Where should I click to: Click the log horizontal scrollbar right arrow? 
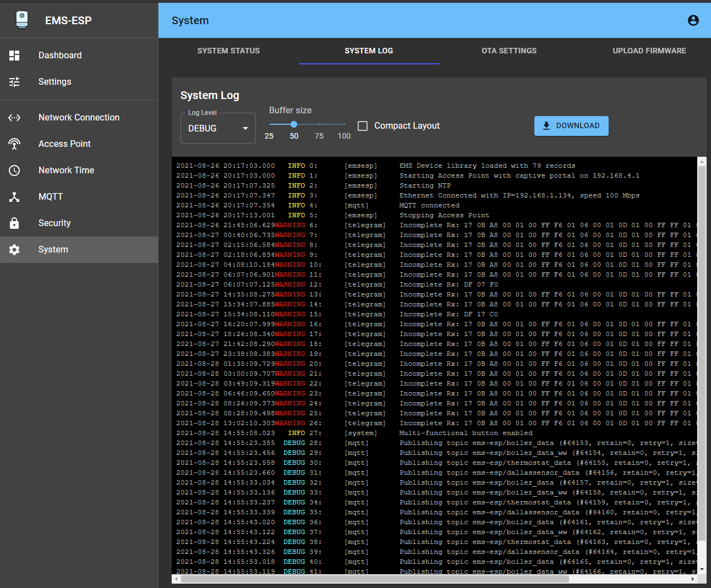[693, 579]
